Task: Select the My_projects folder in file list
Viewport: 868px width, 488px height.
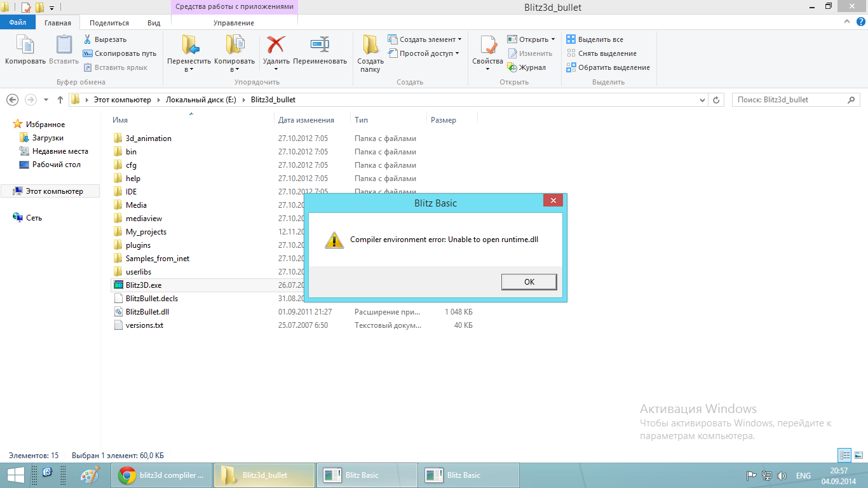Action: 146,232
